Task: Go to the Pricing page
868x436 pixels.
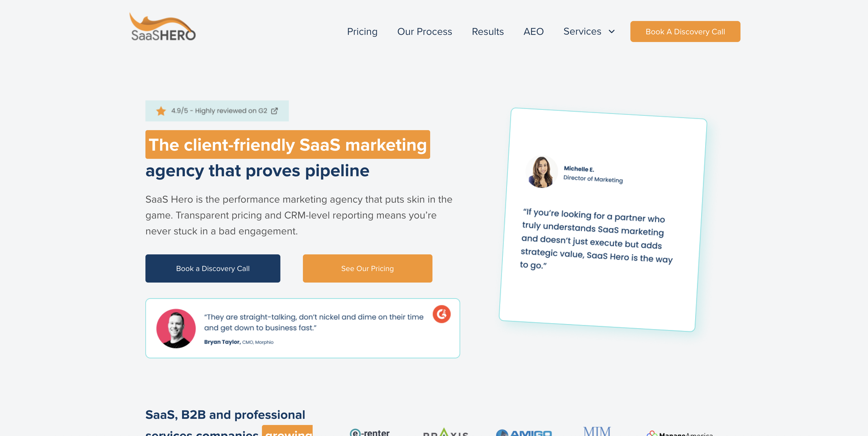Action: point(362,31)
